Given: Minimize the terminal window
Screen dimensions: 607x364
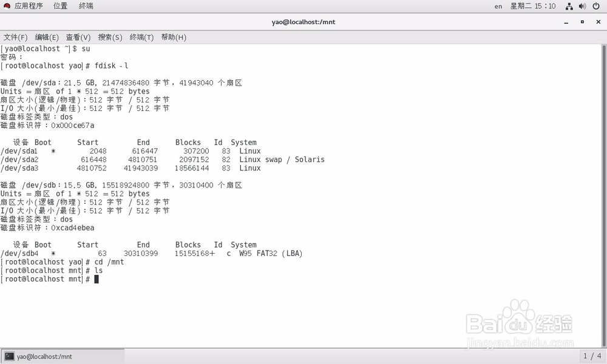Looking at the screenshot, I should click(566, 22).
